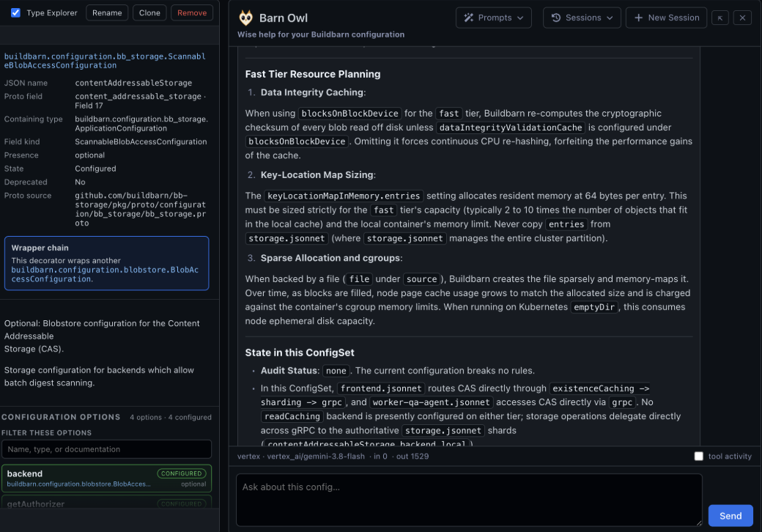Click the Rename button

[x=107, y=12]
